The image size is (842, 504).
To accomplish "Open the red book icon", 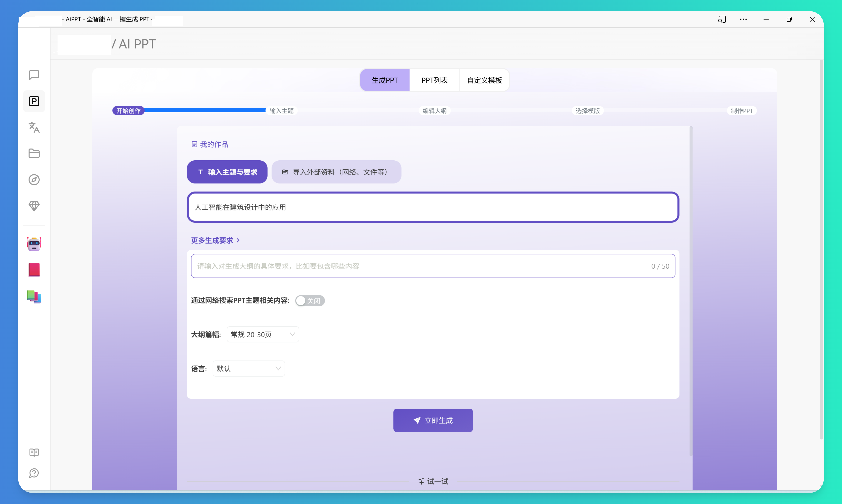I will pyautogui.click(x=34, y=270).
